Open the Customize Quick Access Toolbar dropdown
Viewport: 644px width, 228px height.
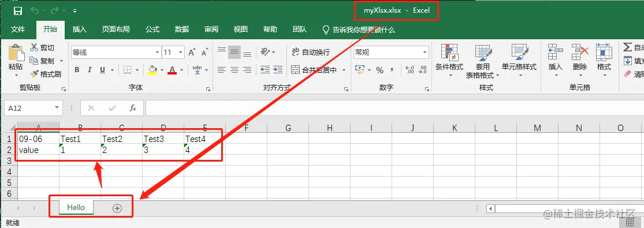(75, 11)
